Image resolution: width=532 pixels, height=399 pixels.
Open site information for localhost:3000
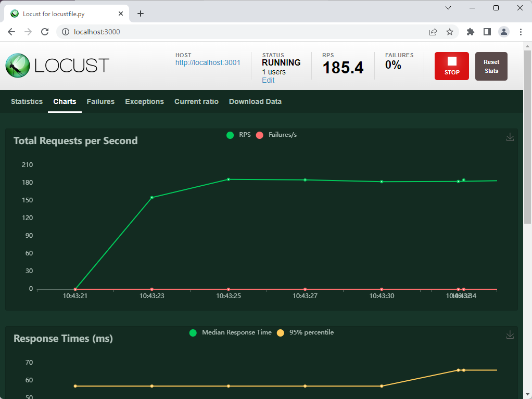66,32
